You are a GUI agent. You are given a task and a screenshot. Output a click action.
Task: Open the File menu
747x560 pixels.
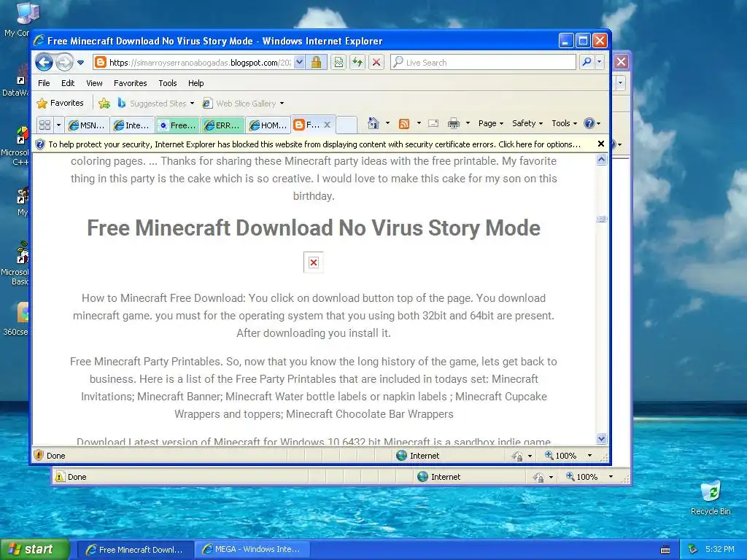[44, 83]
